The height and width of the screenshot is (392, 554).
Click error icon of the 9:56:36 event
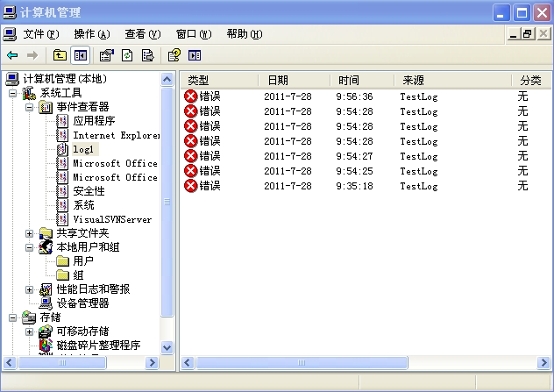(x=190, y=96)
